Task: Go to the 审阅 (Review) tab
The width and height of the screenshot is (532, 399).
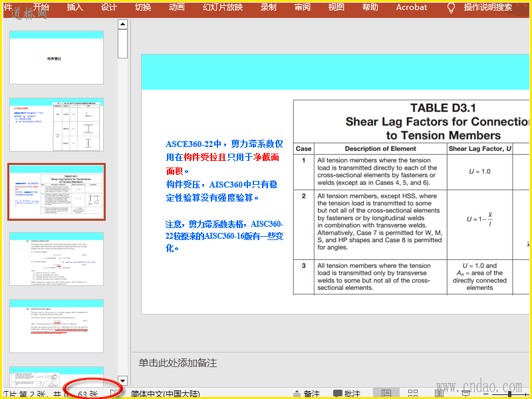Action: pyautogui.click(x=302, y=7)
